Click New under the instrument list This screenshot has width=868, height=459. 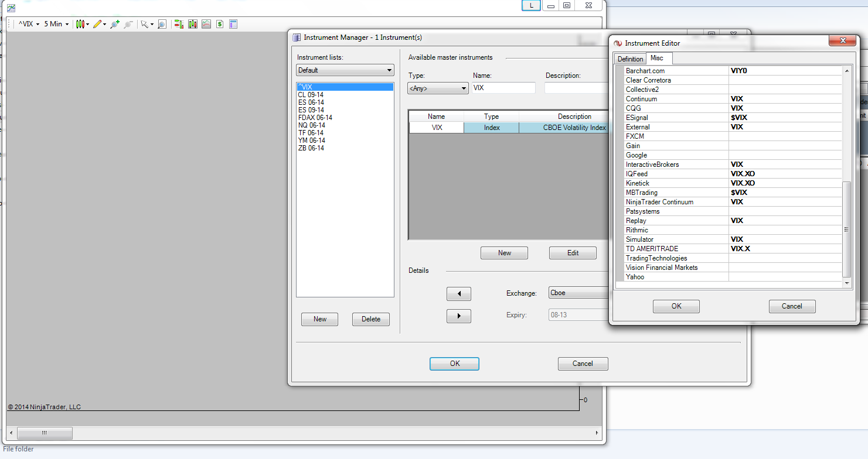pyautogui.click(x=320, y=319)
